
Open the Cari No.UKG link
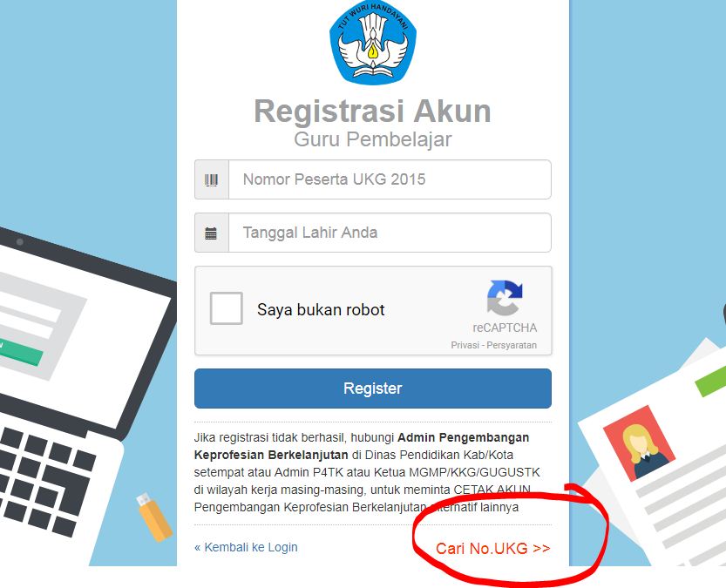tap(493, 548)
